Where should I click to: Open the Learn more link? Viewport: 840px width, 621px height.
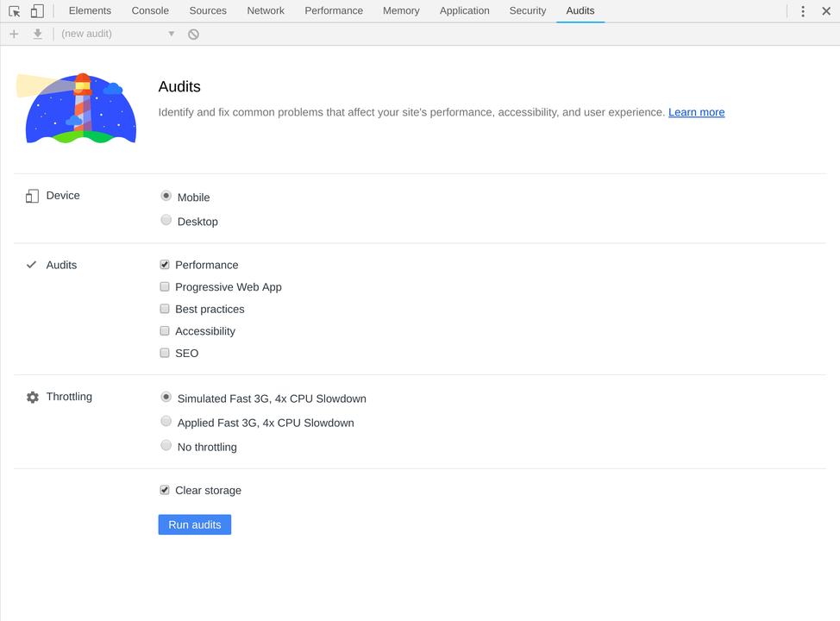click(x=697, y=112)
